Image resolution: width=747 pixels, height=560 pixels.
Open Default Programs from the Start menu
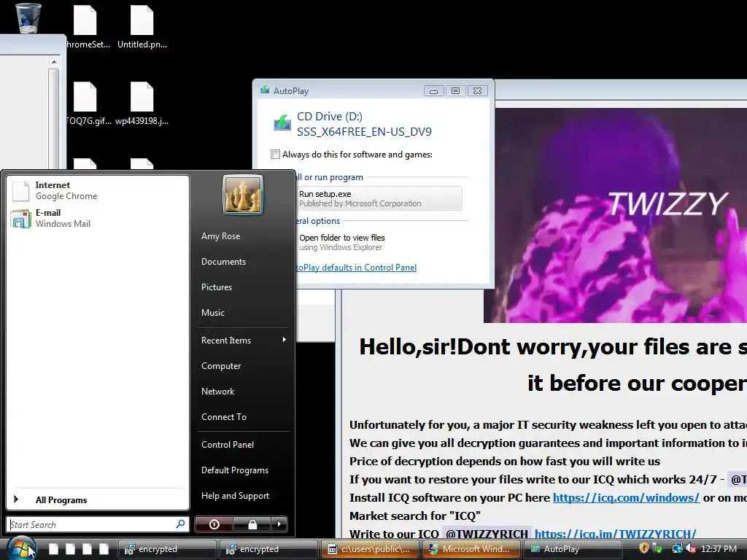coord(235,470)
